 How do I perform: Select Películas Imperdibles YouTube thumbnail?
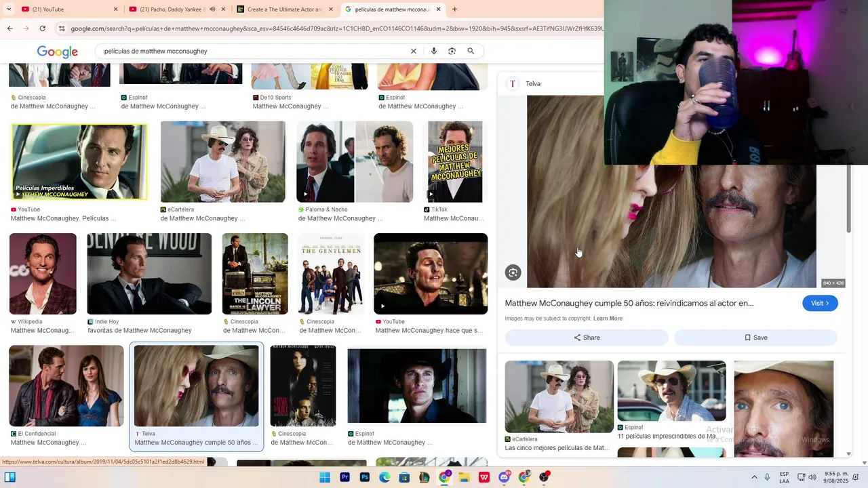coord(79,161)
